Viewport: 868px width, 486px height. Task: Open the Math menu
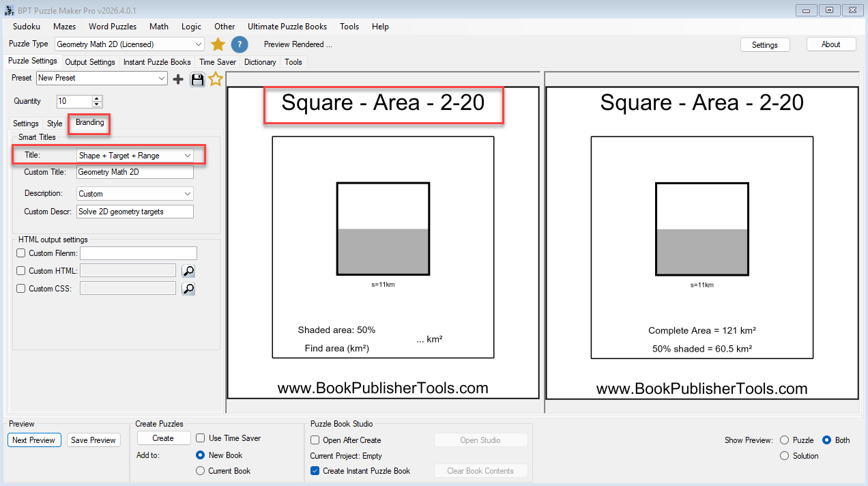click(159, 27)
